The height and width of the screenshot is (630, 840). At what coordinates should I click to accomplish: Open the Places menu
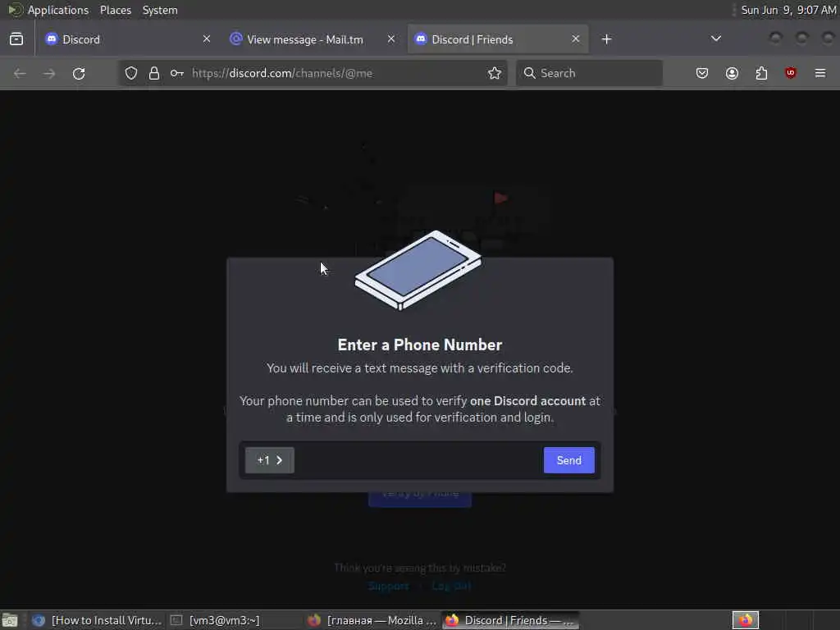pos(116,10)
